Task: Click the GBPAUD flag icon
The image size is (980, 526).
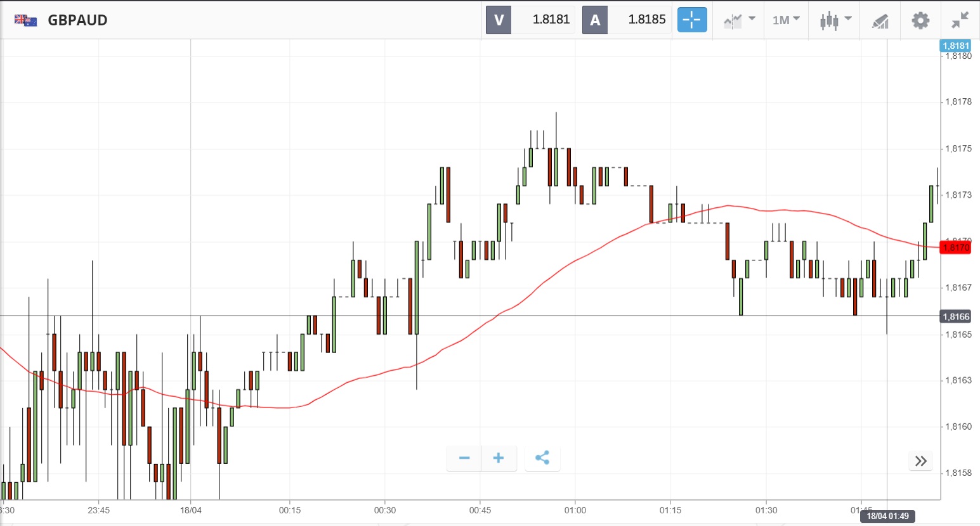Action: pyautogui.click(x=26, y=20)
